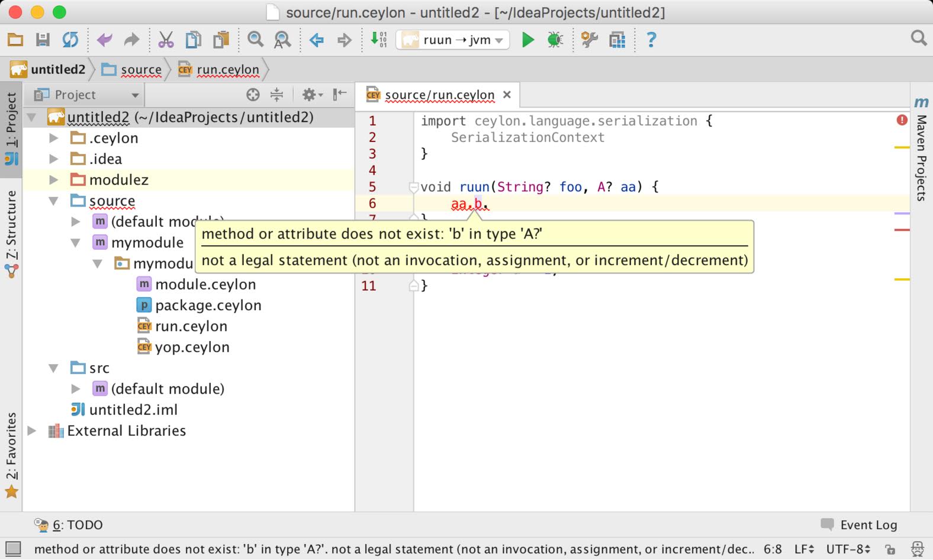The height and width of the screenshot is (560, 933).
Task: Toggle read-only lock icon in status bar
Action: point(890,549)
